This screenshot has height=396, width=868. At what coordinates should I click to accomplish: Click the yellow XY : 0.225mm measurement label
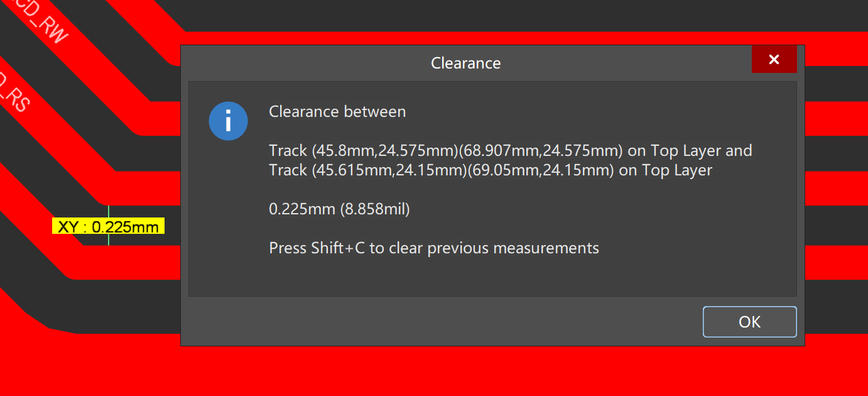click(108, 226)
